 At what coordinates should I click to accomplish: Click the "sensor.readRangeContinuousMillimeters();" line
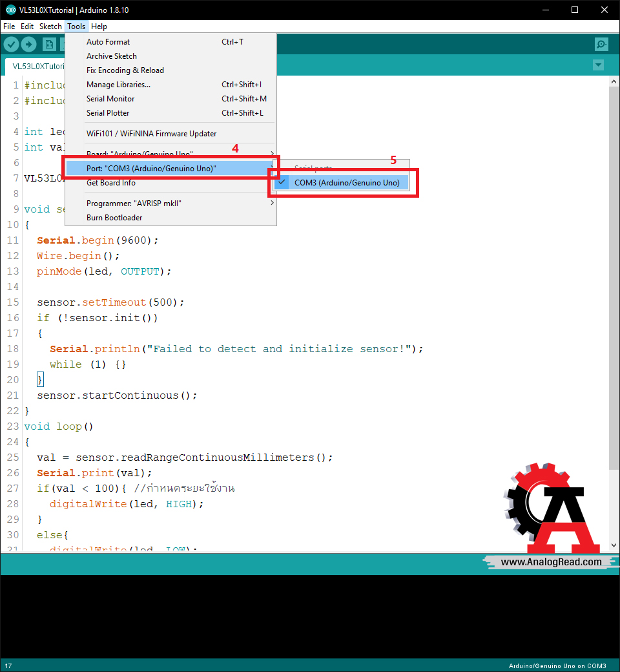tap(185, 457)
